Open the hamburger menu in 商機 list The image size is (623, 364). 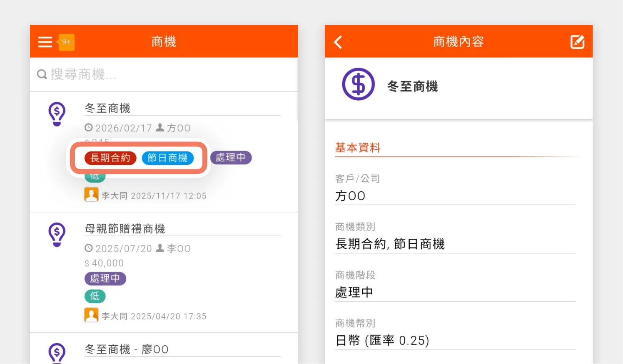(45, 42)
